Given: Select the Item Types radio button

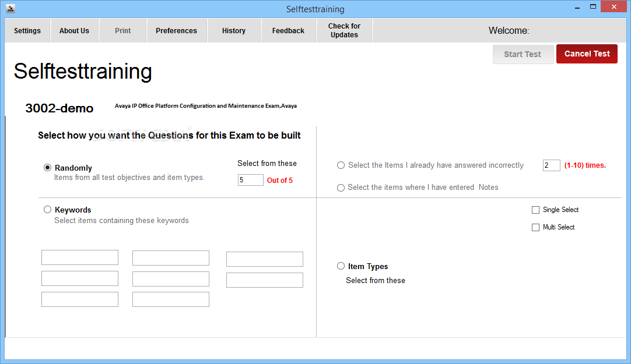Looking at the screenshot, I should (341, 266).
